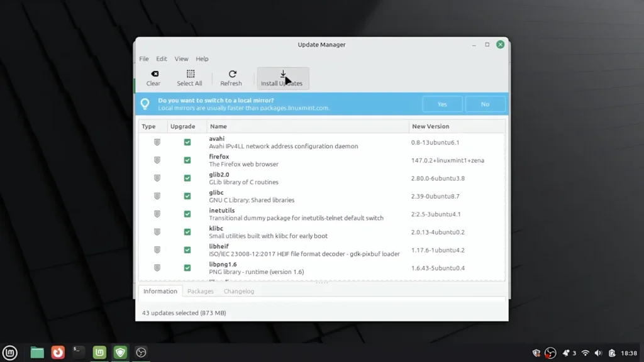The width and height of the screenshot is (644, 362).
Task: Open the volume control tray icon
Action: pyautogui.click(x=599, y=353)
